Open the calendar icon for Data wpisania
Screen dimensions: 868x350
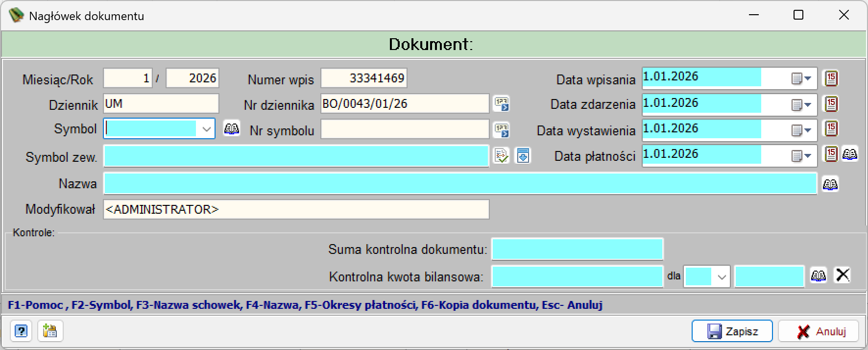(831, 78)
